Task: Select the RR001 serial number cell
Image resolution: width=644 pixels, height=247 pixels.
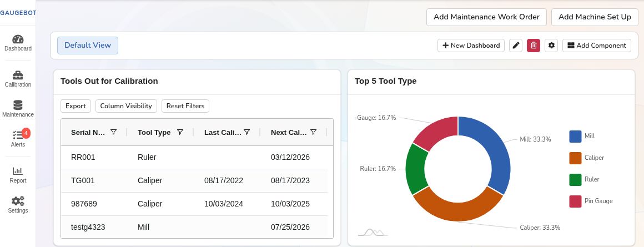Action: 83,158
